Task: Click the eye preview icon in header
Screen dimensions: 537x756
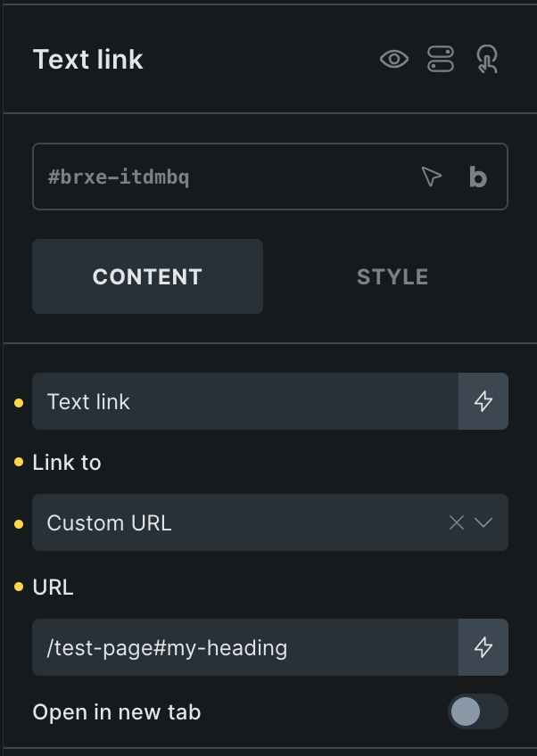Action: (393, 60)
